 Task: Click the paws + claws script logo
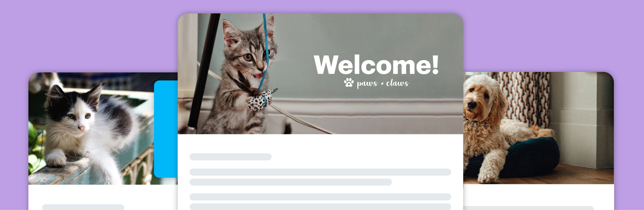(x=376, y=83)
